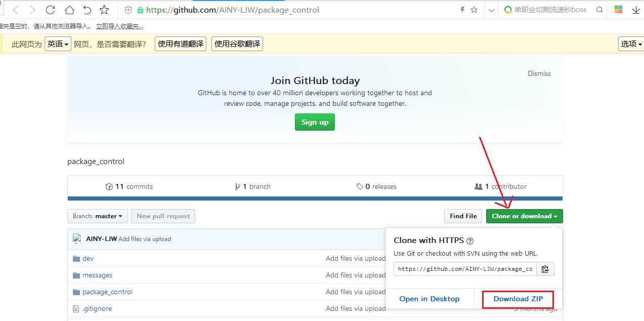Open commit message in messages row

click(x=356, y=275)
